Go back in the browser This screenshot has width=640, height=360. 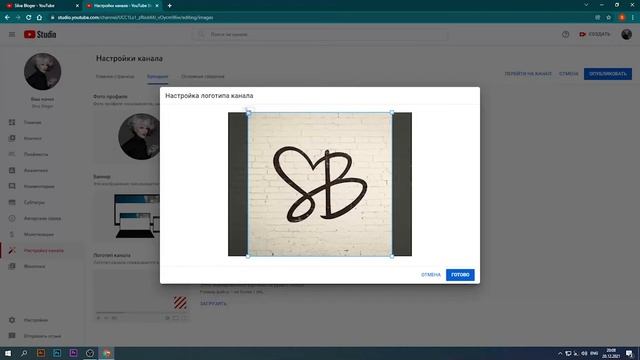click(7, 18)
